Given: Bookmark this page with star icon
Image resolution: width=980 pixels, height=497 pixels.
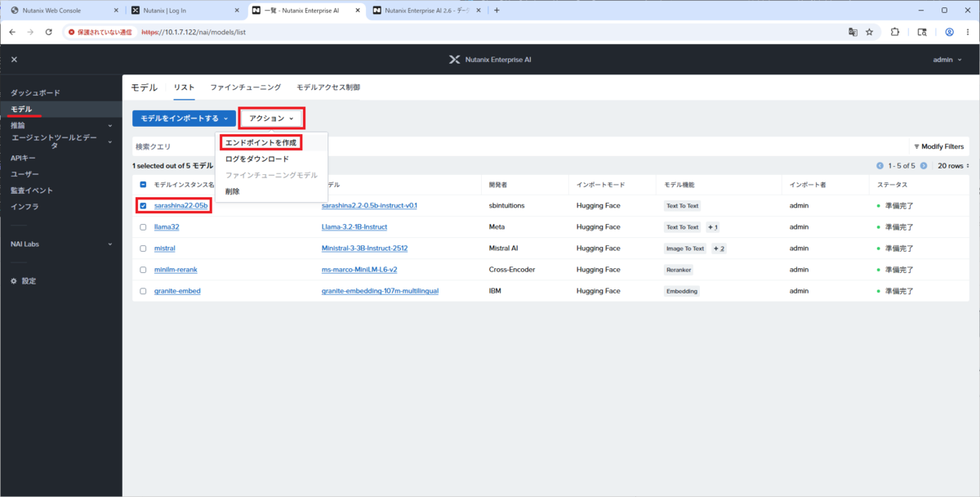Looking at the screenshot, I should [x=870, y=33].
